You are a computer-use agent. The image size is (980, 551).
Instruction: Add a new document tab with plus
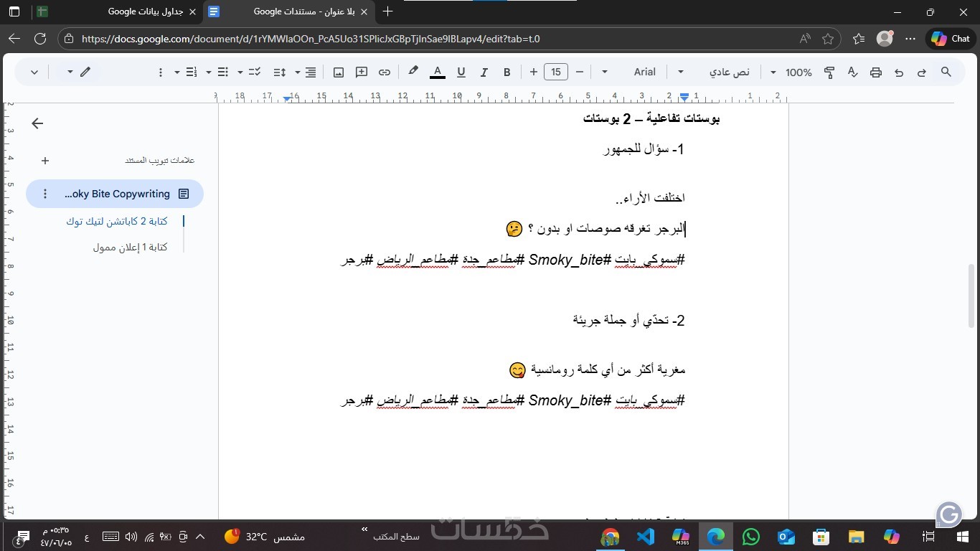click(45, 161)
